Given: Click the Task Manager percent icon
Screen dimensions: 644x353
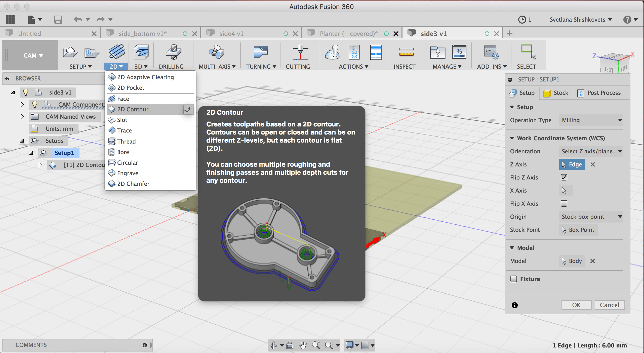Looking at the screenshot, I should (459, 52).
